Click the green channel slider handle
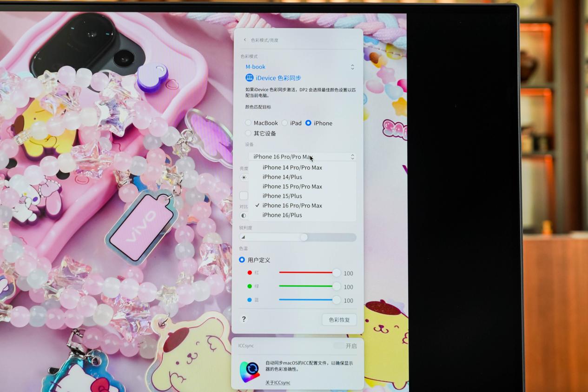Screen dimensions: 588x392 pyautogui.click(x=337, y=286)
